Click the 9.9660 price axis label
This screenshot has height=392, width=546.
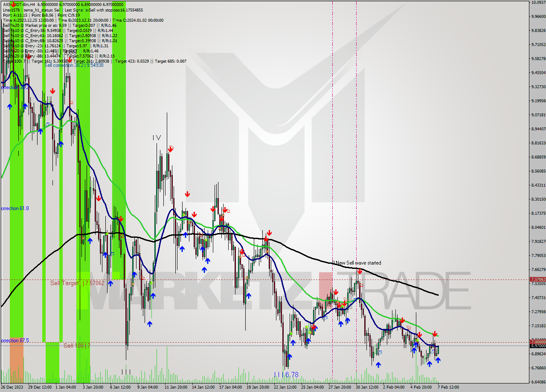(538, 17)
